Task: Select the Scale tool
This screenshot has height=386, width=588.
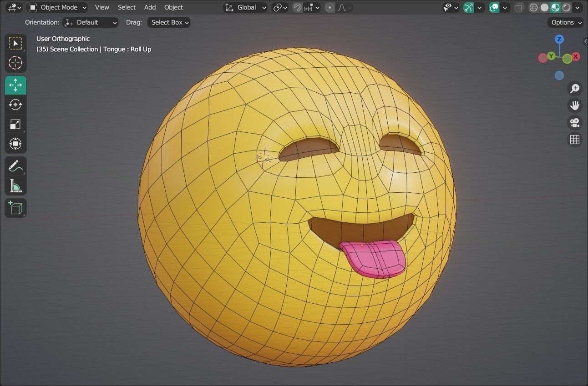Action: pos(15,124)
